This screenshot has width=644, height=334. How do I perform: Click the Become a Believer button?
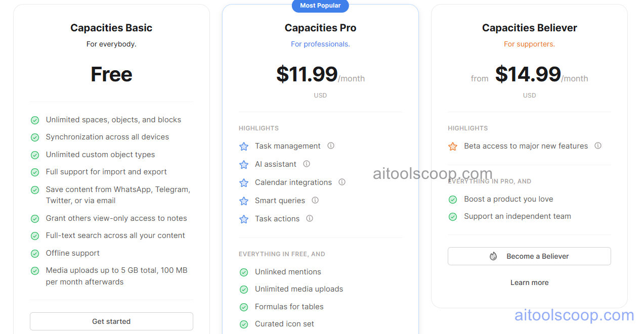(x=529, y=256)
